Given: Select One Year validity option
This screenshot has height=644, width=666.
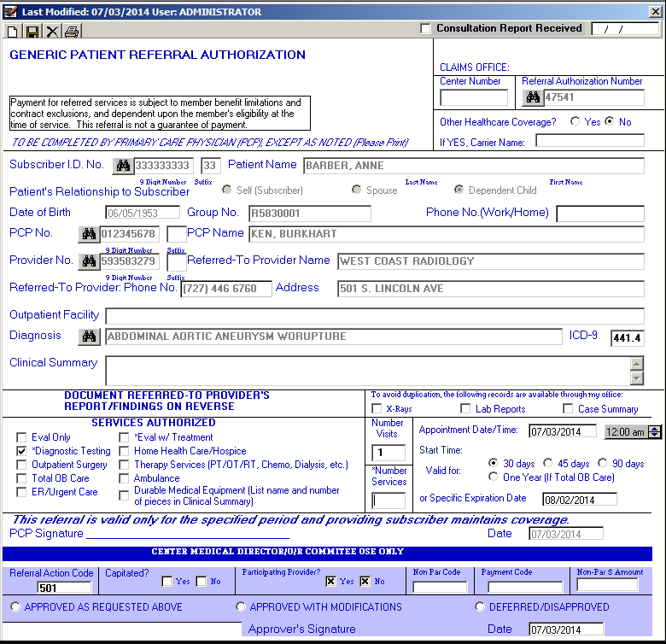Looking at the screenshot, I should coord(494,477).
